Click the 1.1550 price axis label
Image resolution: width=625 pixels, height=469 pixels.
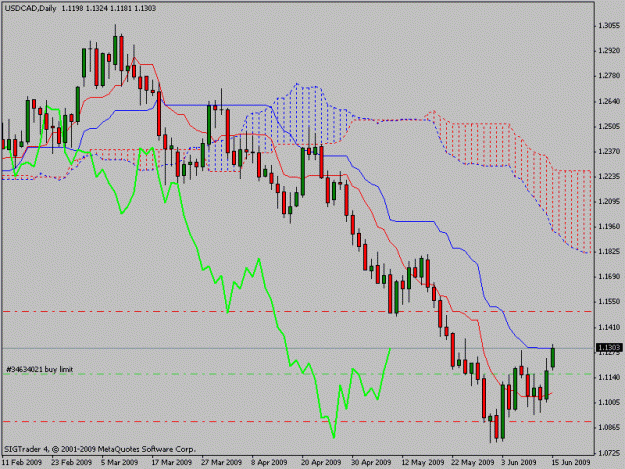(x=609, y=302)
